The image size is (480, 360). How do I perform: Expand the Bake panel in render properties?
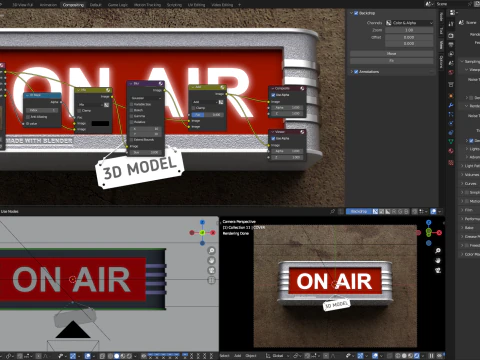coord(462,228)
